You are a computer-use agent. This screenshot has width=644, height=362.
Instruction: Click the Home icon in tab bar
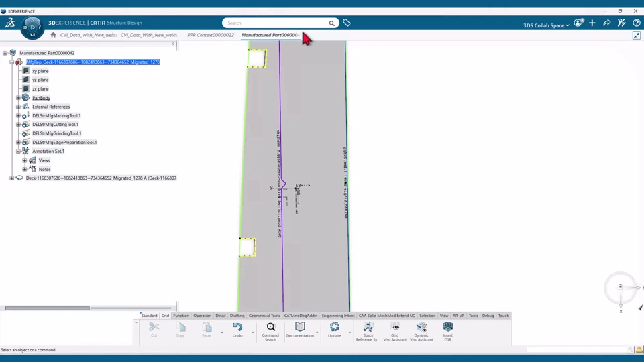tap(53, 35)
